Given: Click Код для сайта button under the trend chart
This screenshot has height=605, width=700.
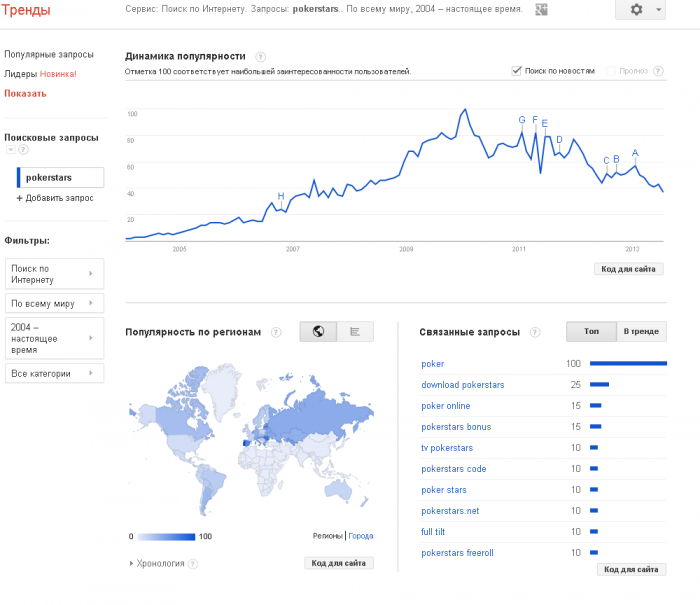Looking at the screenshot, I should click(x=629, y=269).
